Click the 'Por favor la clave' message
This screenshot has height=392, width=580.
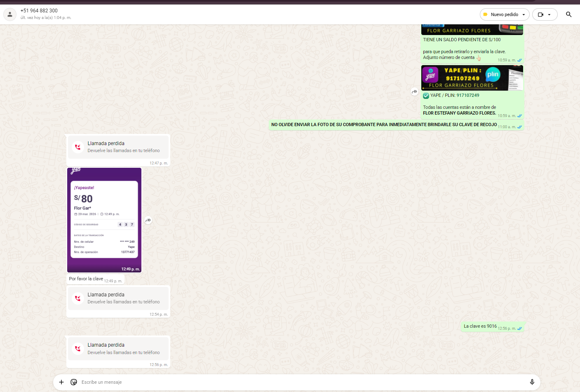pos(86,279)
